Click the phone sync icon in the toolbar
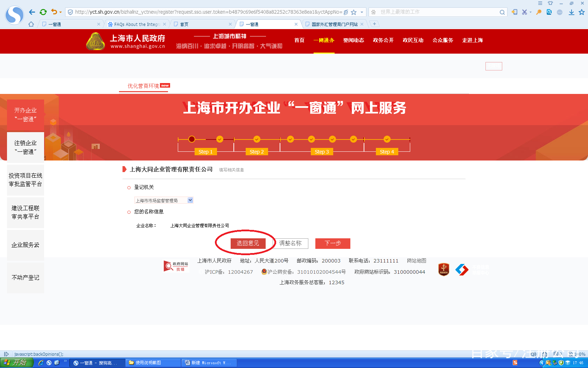This screenshot has width=588, height=368. tap(514, 12)
